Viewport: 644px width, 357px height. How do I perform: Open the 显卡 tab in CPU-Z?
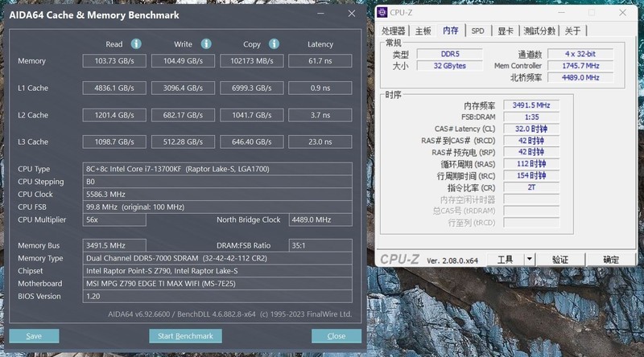506,31
